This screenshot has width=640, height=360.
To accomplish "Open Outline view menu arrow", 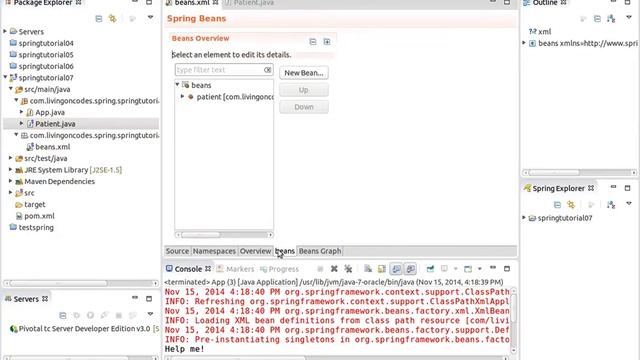I will click(x=629, y=18).
